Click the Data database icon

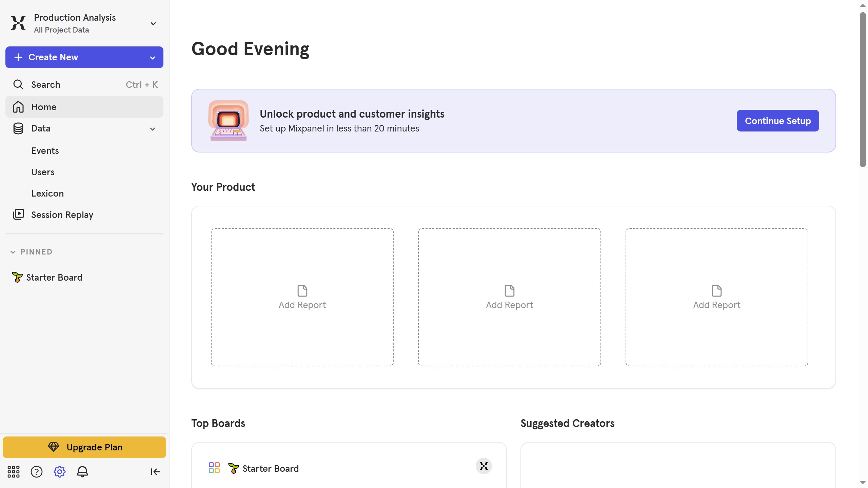point(18,128)
